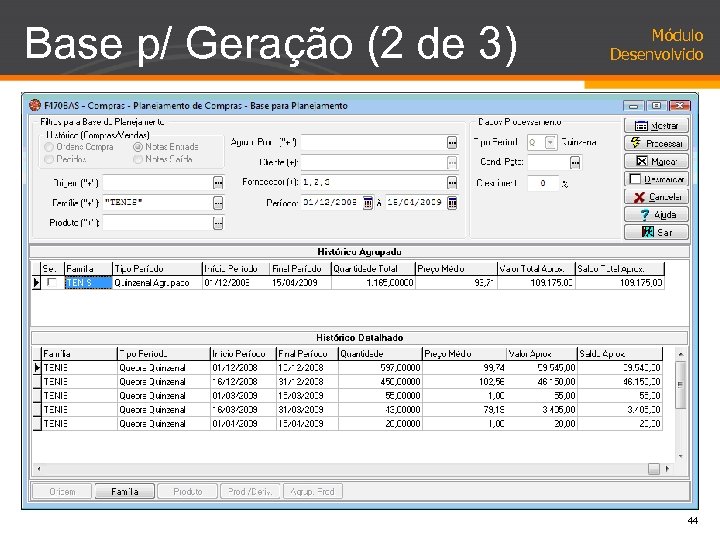Screen dimensions: 720x540
Task: Select detailed row starting 01/04/2009
Action: pos(348,424)
